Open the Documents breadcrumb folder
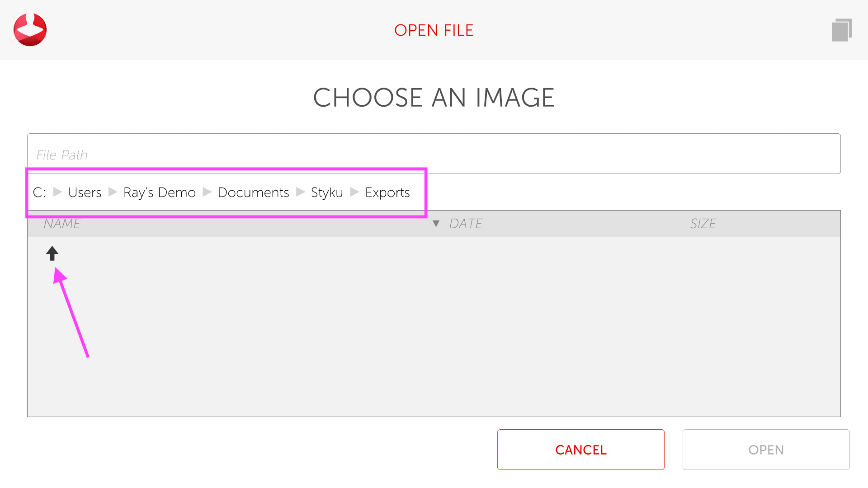 tap(253, 192)
